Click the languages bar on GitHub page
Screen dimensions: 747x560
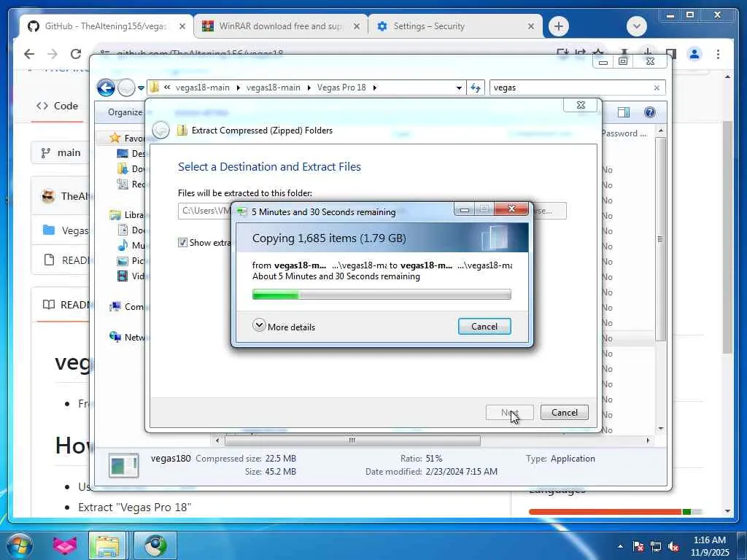616,511
